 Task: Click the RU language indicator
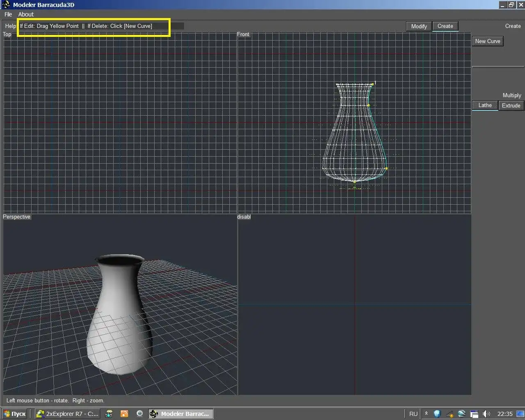(x=413, y=414)
